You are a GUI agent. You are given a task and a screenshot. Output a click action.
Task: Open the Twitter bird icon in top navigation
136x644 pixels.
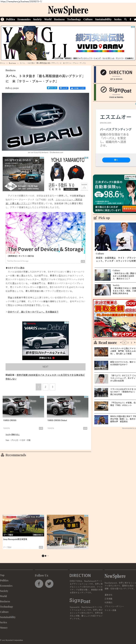135,19
